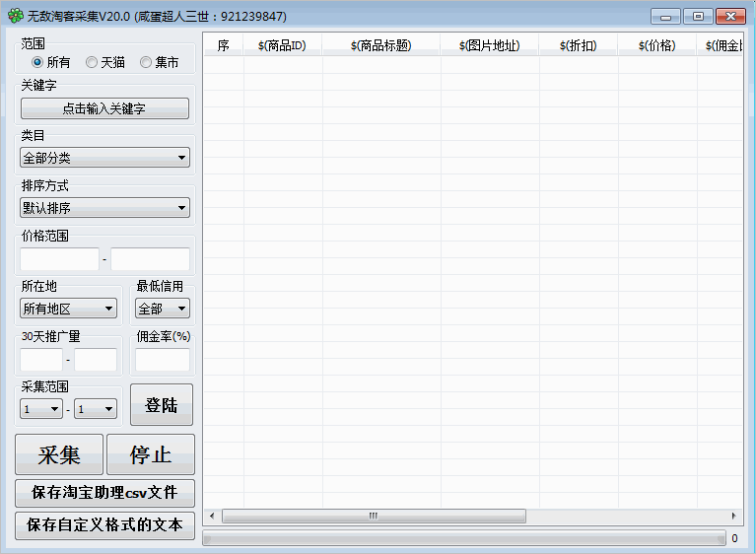Click the $(价格) column header

[657, 45]
